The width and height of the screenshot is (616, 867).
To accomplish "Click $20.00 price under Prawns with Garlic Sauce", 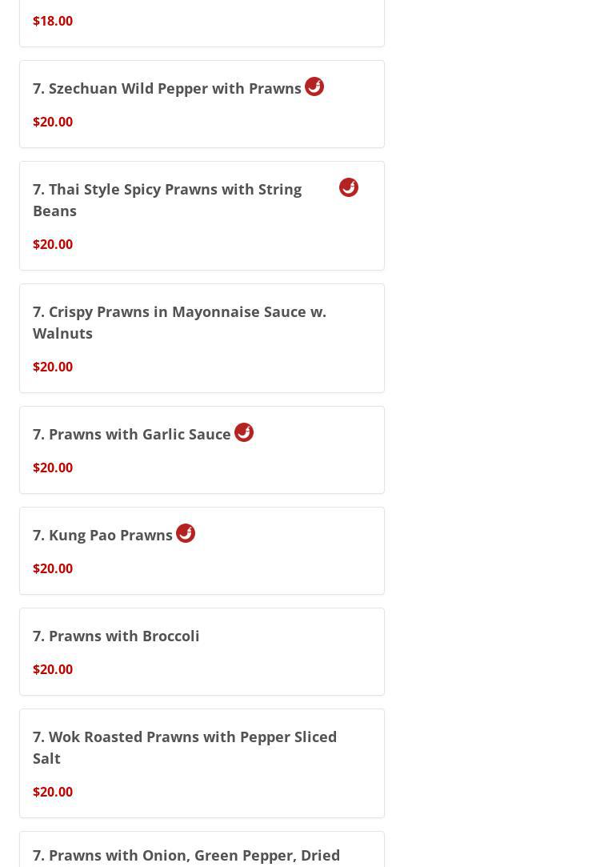I will tap(53, 468).
